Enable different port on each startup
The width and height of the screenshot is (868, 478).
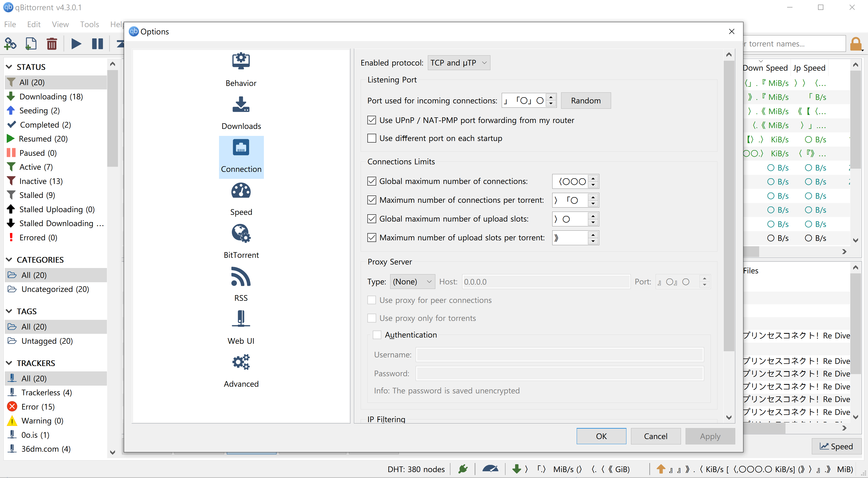coord(371,138)
